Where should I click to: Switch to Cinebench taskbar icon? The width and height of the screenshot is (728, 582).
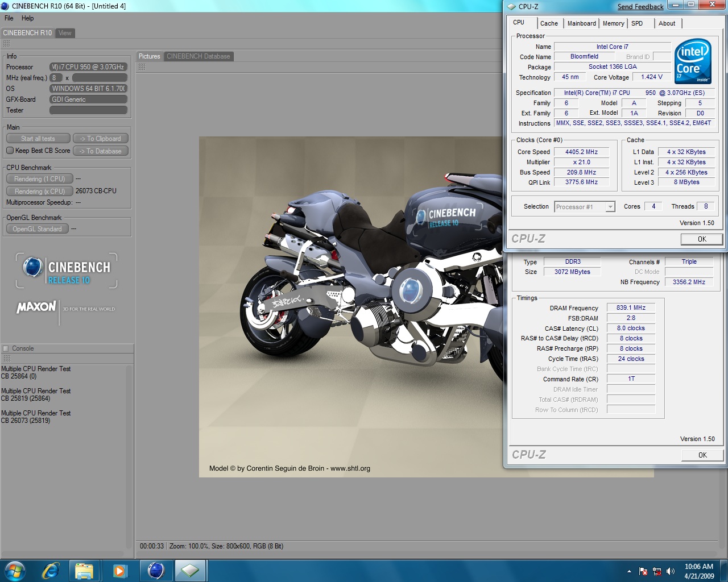coord(156,571)
